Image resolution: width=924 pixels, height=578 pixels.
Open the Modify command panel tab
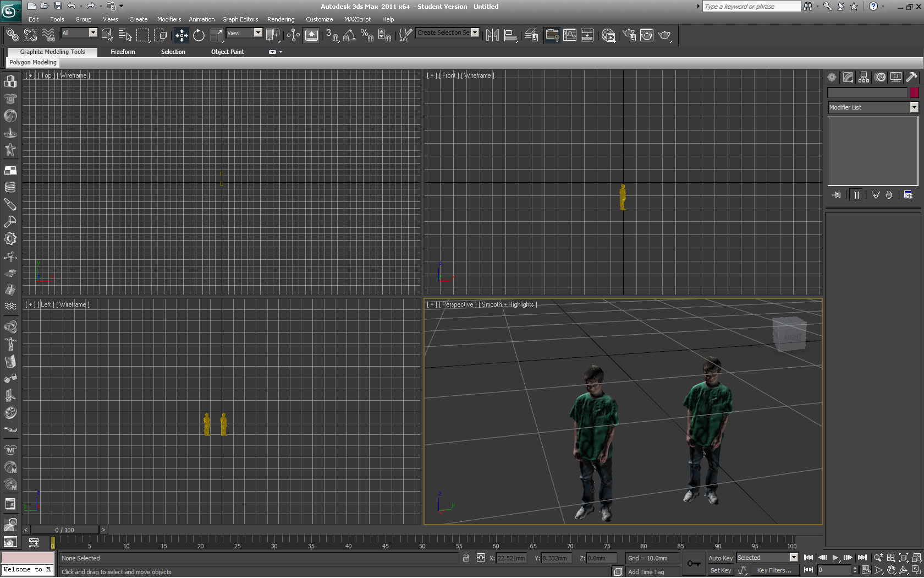tap(848, 78)
